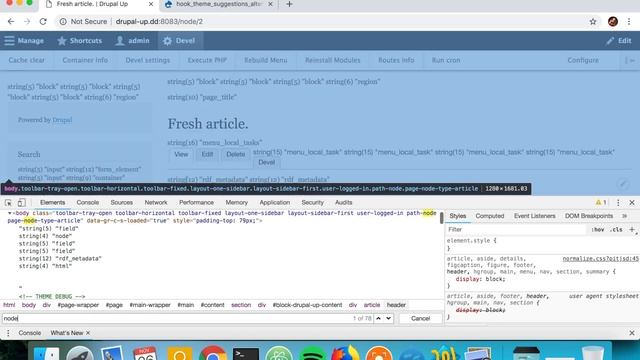The width and height of the screenshot is (640, 360).
Task: Add a new style rule with plus icon
Action: click(632, 230)
